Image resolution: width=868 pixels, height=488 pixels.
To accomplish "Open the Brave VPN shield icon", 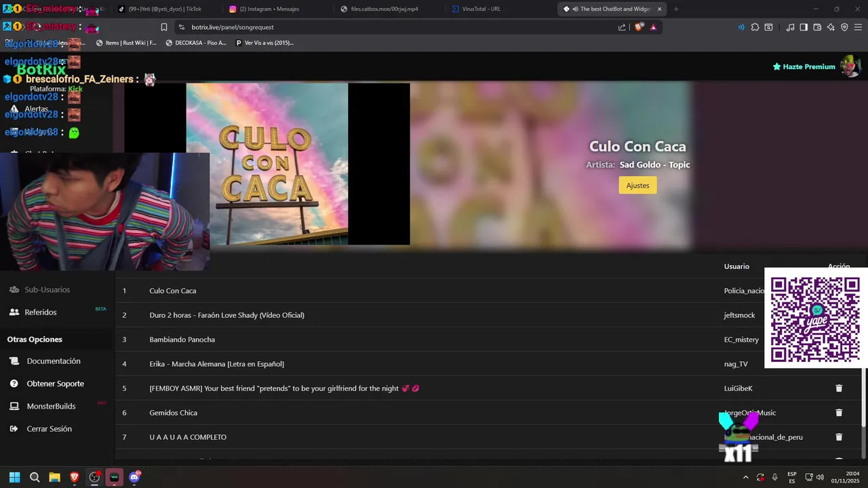I will pos(844,27).
